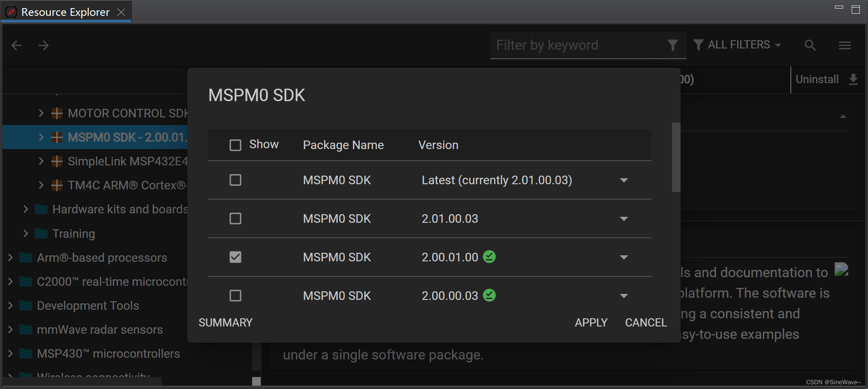
Task: Check the Latest (currently 2.01.00.03) row checkbox
Action: coord(235,180)
